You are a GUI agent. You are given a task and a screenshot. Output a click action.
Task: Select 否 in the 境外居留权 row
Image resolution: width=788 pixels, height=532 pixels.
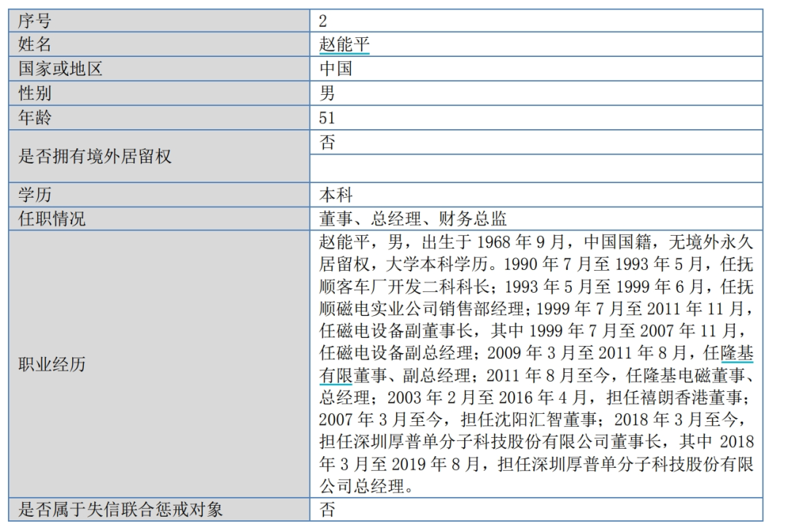click(328, 142)
